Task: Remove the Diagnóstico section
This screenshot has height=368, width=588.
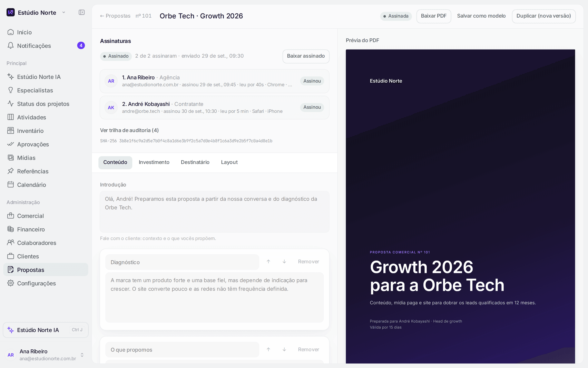Action: click(308, 262)
